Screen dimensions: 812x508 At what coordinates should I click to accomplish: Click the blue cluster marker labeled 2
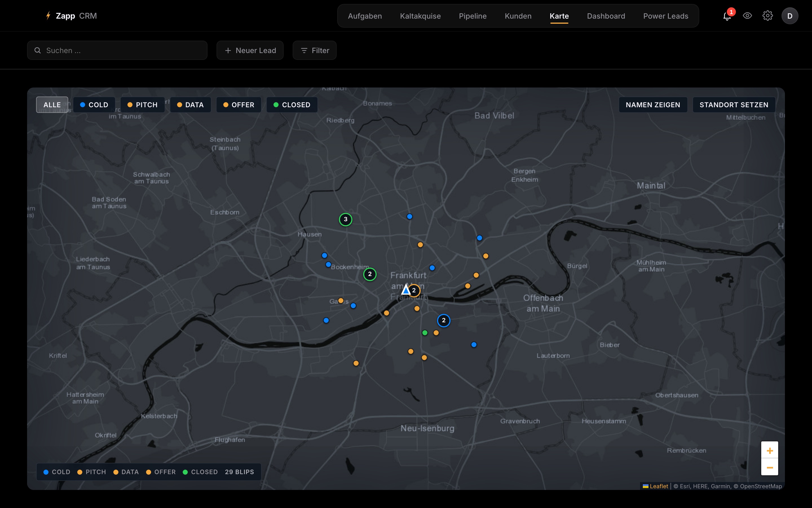coord(443,321)
